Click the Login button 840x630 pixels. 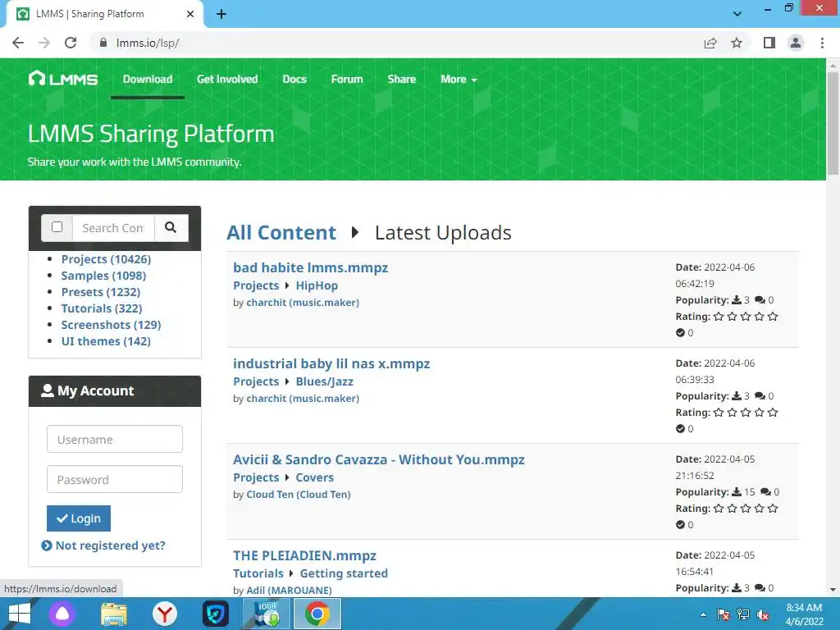[x=79, y=518]
